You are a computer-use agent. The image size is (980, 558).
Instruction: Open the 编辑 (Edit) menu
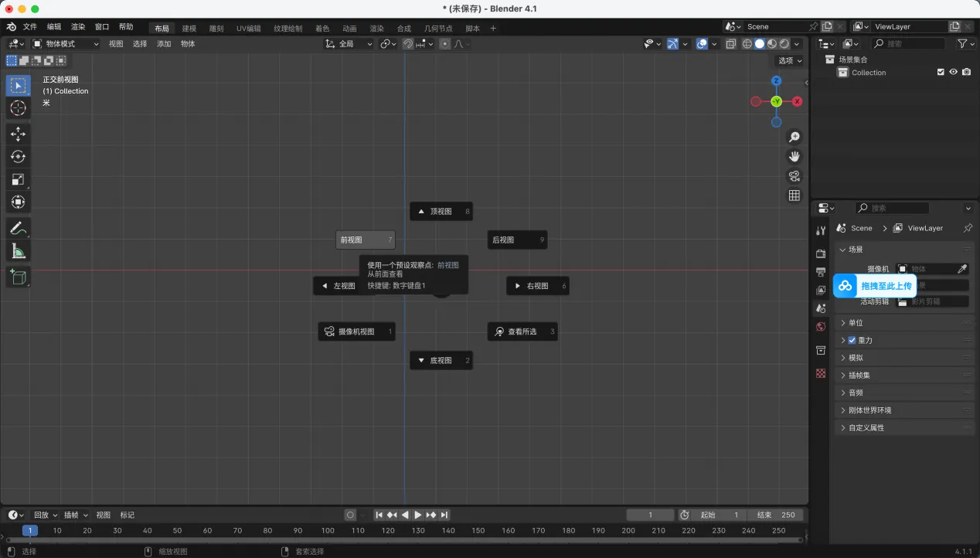[x=54, y=27]
